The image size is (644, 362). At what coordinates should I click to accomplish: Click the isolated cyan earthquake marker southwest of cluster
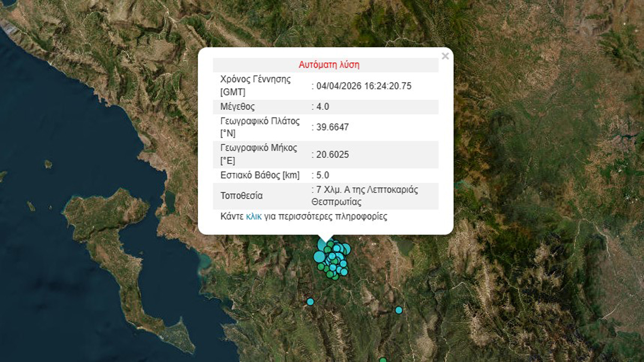[310, 302]
